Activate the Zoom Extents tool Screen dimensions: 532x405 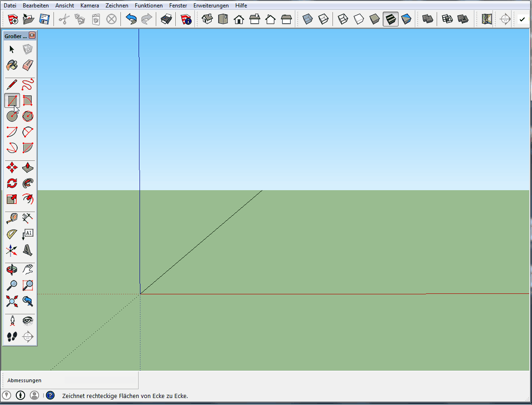tap(12, 301)
